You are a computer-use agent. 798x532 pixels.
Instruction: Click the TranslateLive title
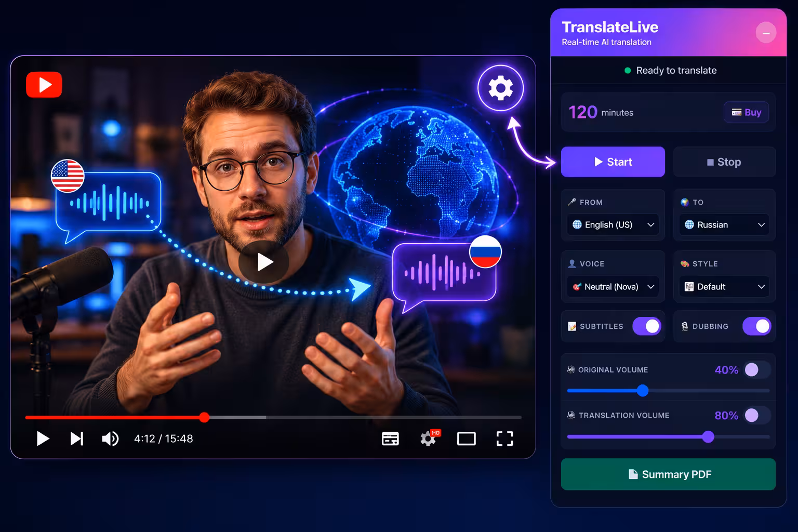[610, 27]
